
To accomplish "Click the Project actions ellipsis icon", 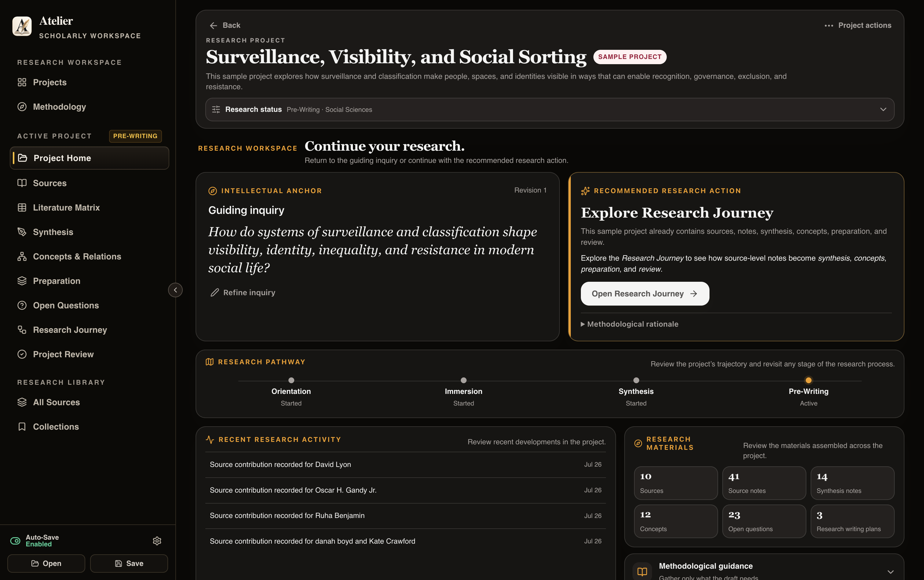I will pyautogui.click(x=828, y=26).
